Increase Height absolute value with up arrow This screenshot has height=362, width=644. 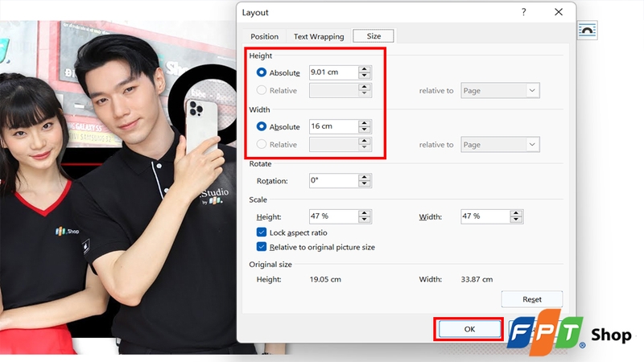tap(365, 69)
